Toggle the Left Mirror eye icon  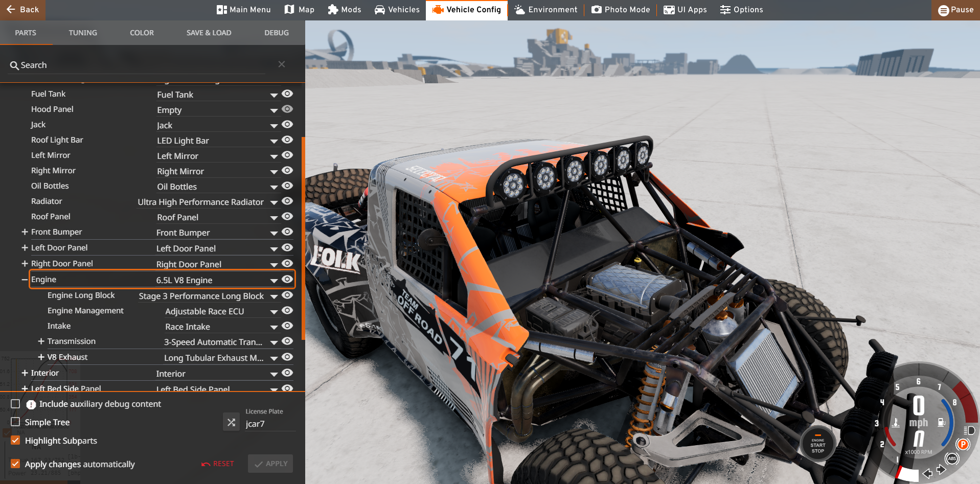coord(287,155)
